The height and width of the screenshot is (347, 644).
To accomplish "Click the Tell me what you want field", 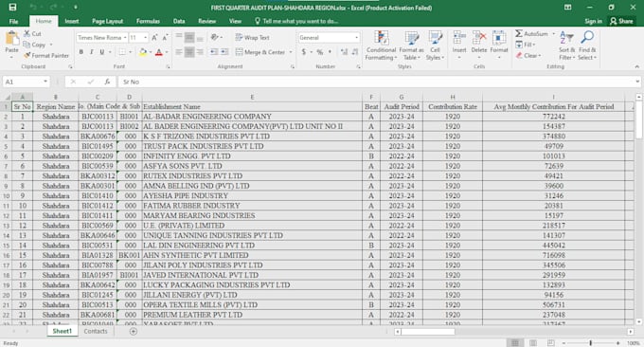I will 296,21.
